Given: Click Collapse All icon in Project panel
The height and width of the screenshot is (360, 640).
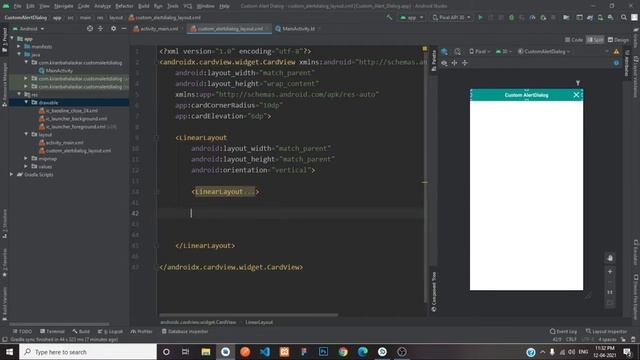Looking at the screenshot, I should [100, 29].
